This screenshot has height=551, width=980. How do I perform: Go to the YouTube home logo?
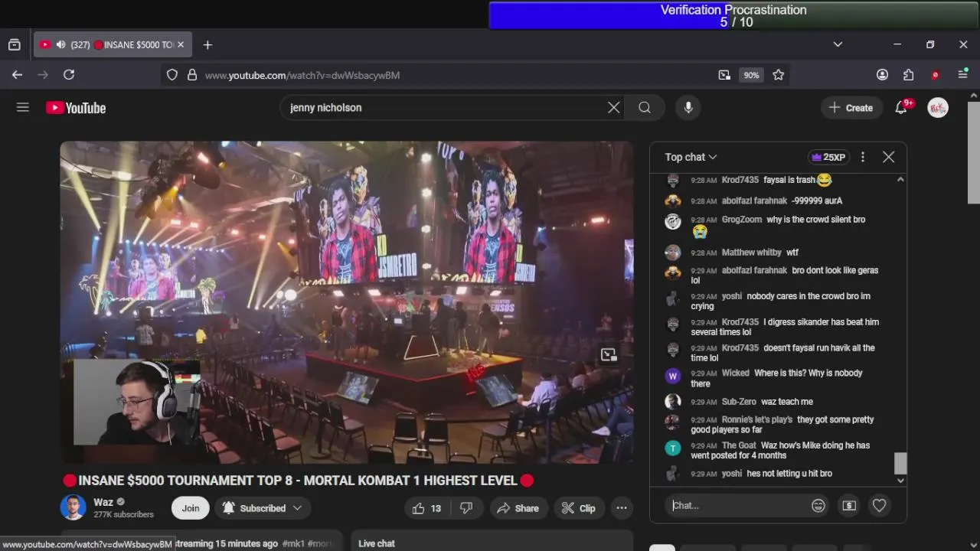(76, 108)
